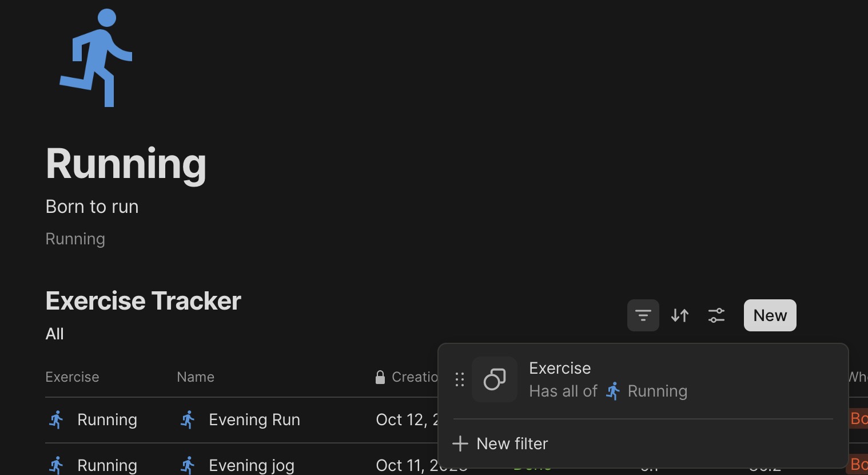868x475 pixels.
Task: Click the Name column header
Action: point(196,377)
